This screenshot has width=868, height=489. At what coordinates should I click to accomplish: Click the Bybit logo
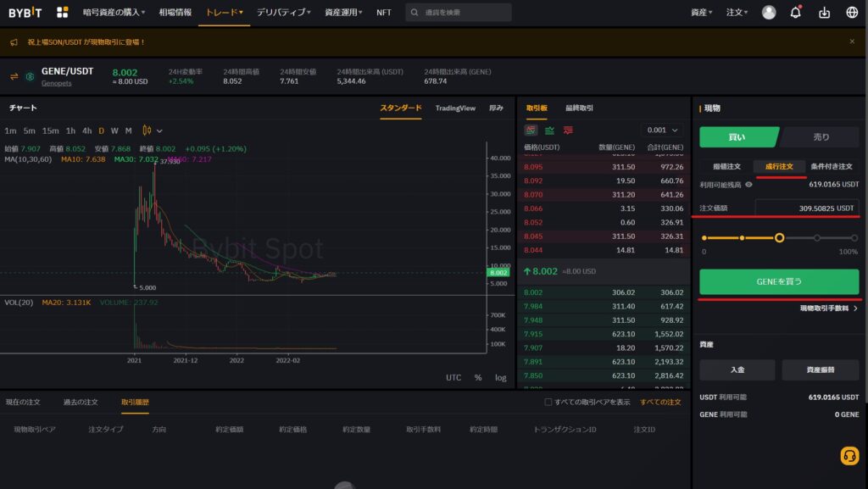[25, 12]
